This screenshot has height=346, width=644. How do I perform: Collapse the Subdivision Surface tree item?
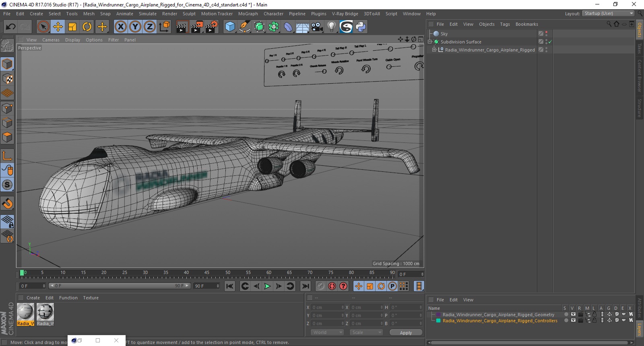(x=430, y=42)
